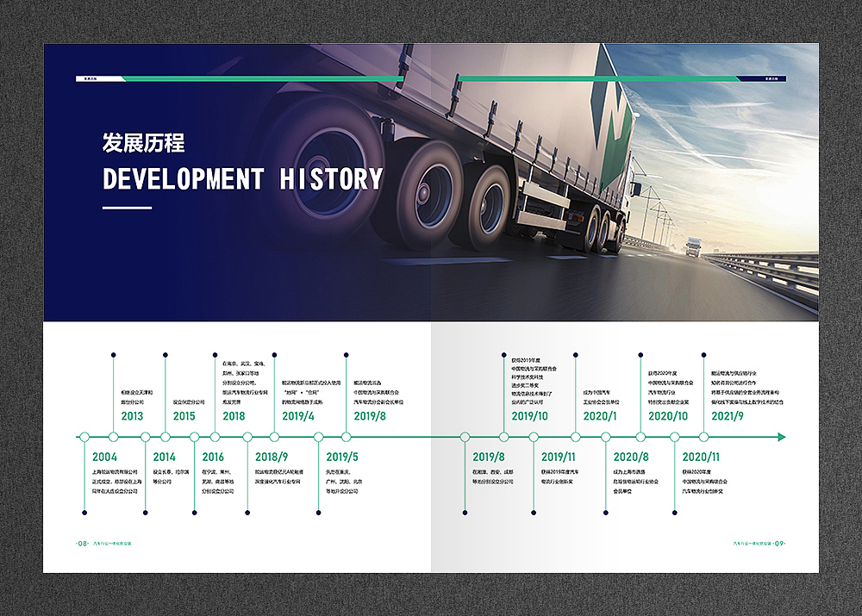Select the 2019/5 date label

click(x=342, y=457)
